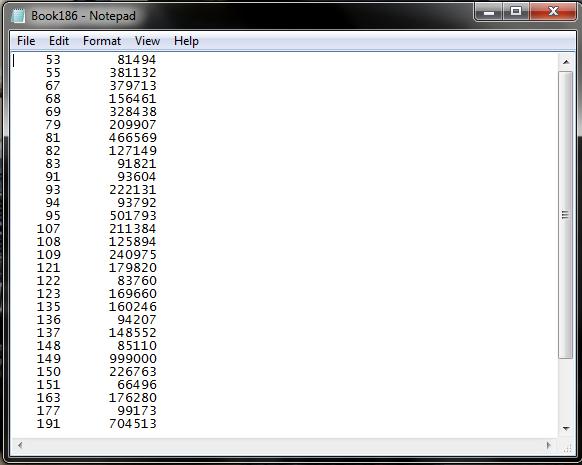Click the value 127149
Viewport: 582px width, 465px height.
[x=133, y=150]
